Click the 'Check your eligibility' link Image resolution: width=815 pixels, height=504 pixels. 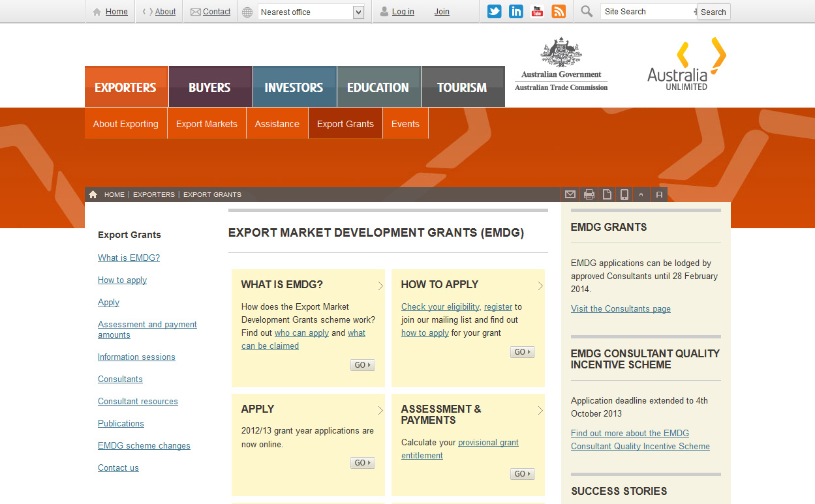440,306
